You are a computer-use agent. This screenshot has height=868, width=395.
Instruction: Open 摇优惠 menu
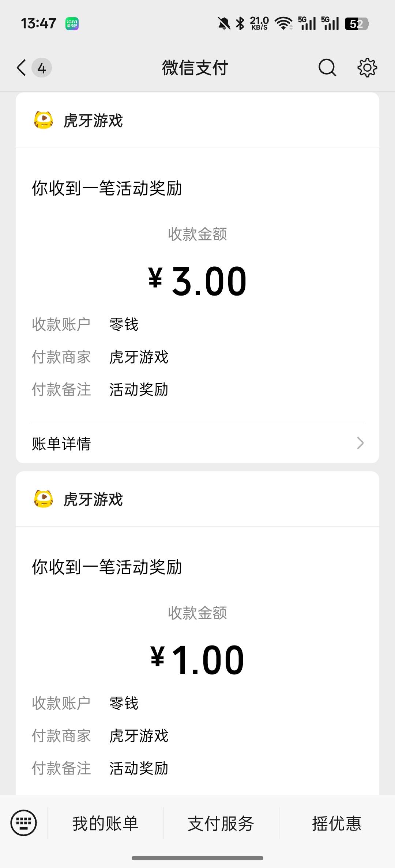(x=336, y=823)
